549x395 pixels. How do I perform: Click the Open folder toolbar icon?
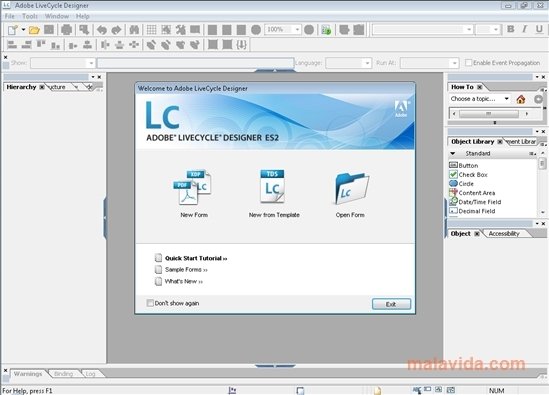pos(34,30)
